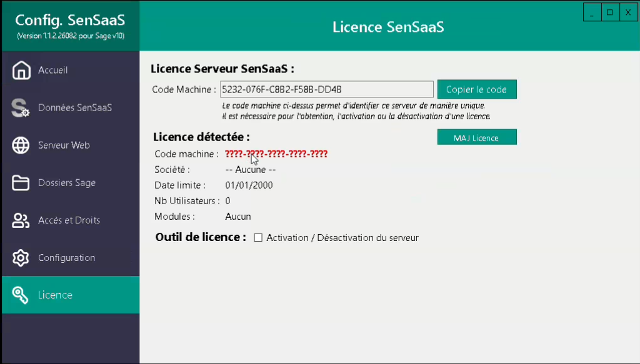The image size is (640, 364).
Task: Click the Modules value Aucun
Action: click(x=238, y=217)
